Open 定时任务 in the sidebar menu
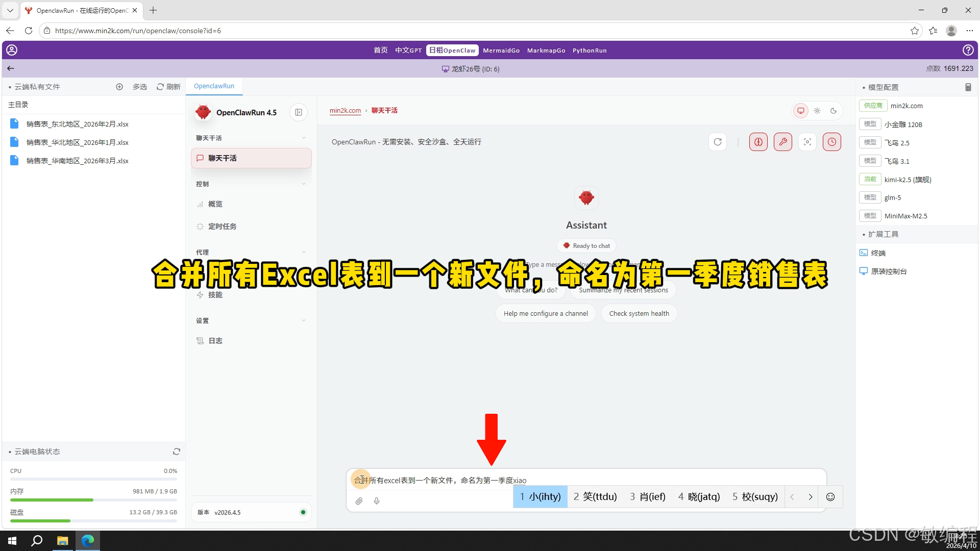Screen dimensions: 980x551 coord(222,227)
